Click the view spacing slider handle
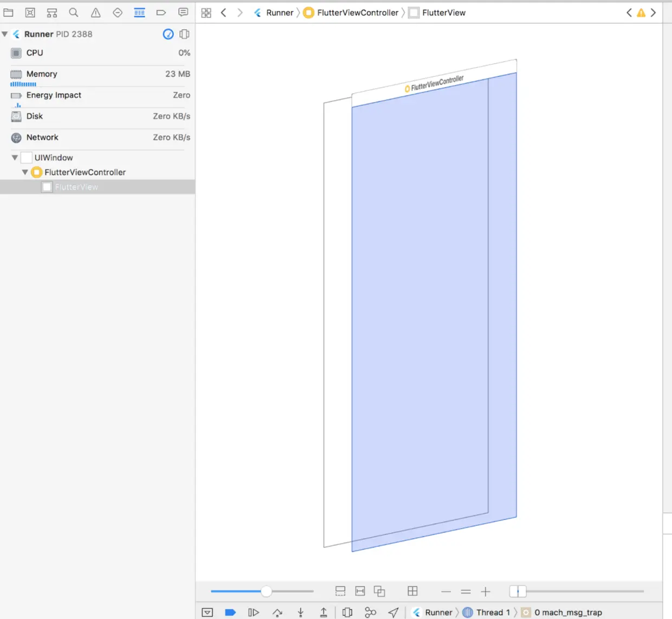The width and height of the screenshot is (672, 619). (x=266, y=591)
